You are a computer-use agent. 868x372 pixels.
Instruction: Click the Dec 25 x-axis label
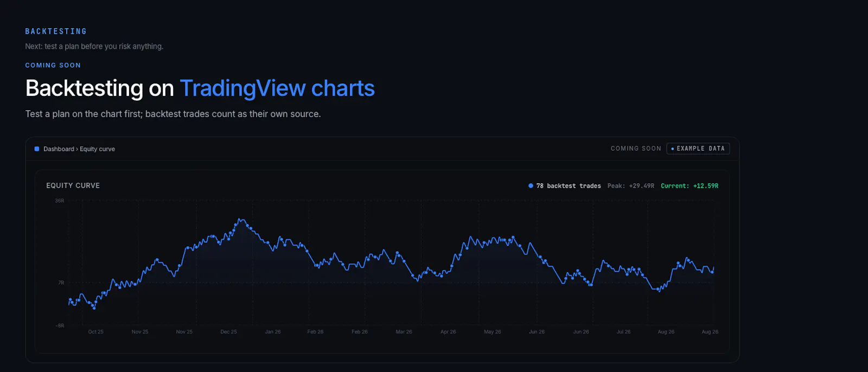point(228,332)
